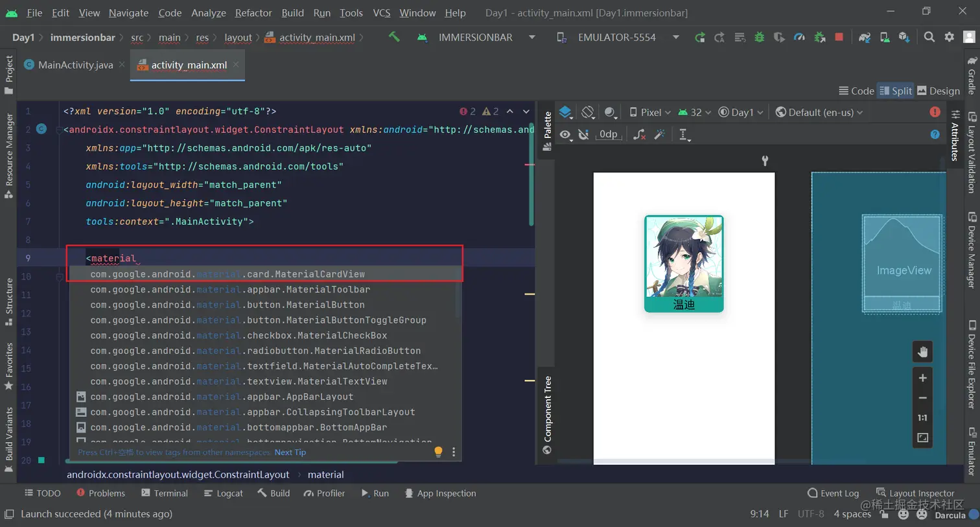Viewport: 980px width, 527px height.
Task: Open the Default (en-us) locale dropdown
Action: pos(819,112)
